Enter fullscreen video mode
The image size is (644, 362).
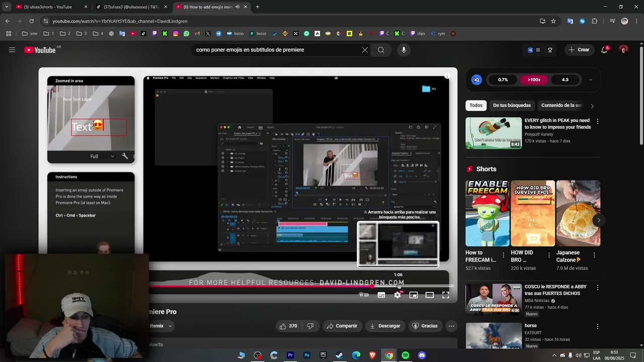tap(446, 295)
